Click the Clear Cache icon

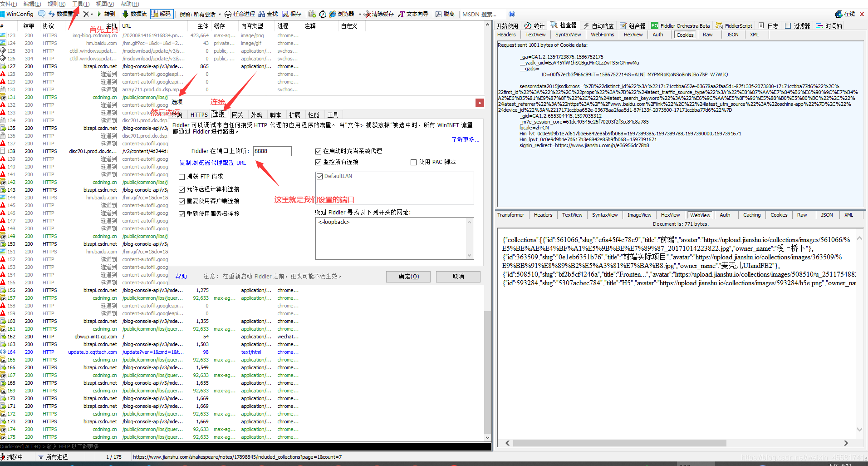[367, 14]
